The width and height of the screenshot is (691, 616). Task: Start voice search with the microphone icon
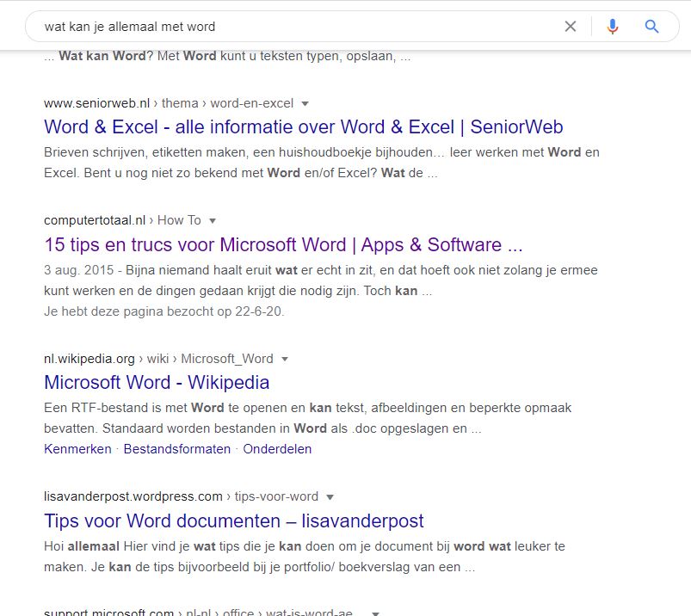coord(612,27)
